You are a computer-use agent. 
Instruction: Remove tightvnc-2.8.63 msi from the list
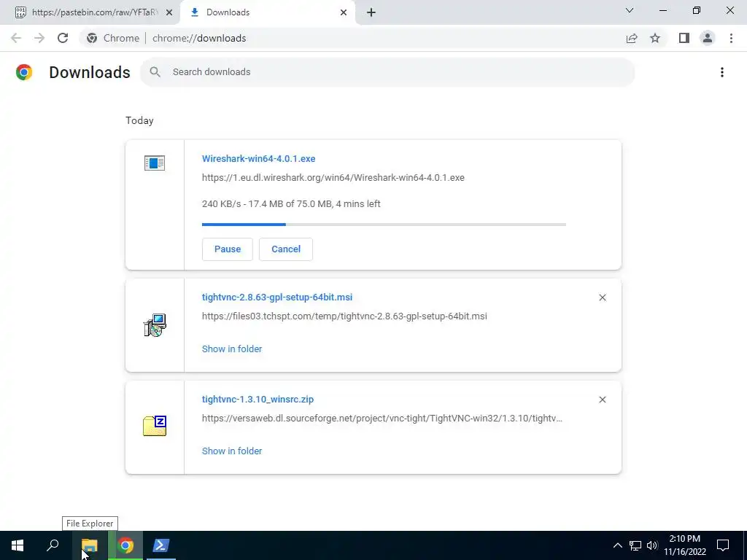(602, 297)
